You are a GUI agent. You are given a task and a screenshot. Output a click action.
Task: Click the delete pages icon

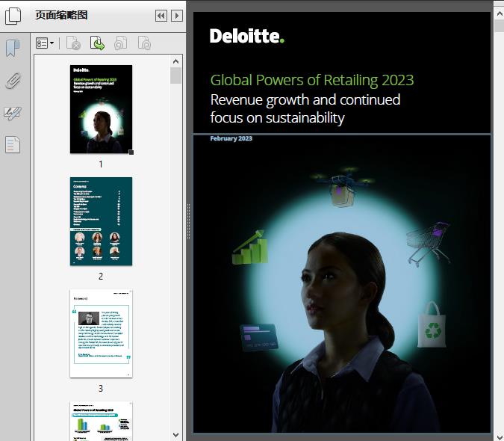pyautogui.click(x=73, y=43)
